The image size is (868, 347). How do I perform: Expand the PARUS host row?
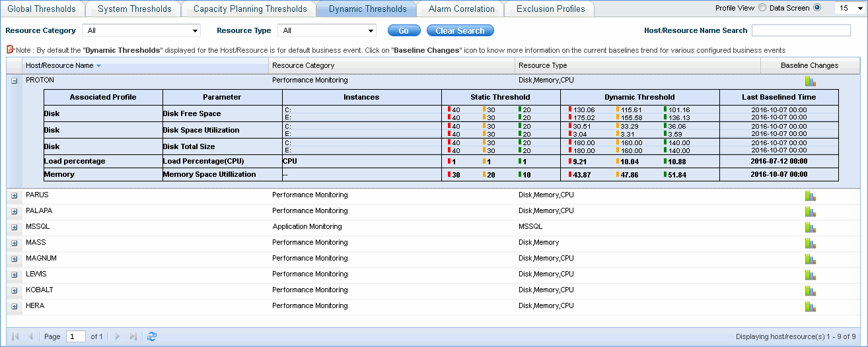[15, 195]
